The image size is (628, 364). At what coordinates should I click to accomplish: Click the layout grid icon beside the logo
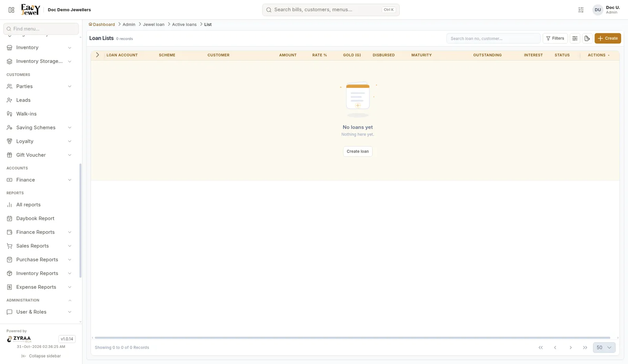pos(11,10)
